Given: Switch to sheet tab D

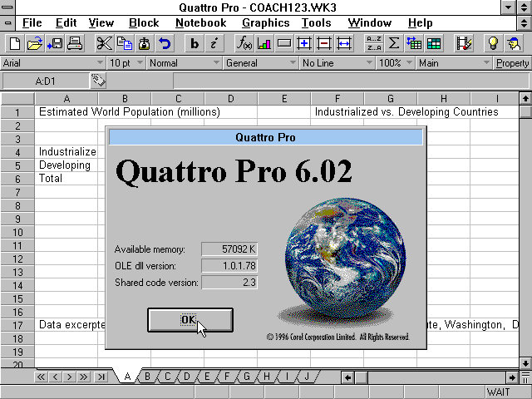Looking at the screenshot, I should (187, 377).
